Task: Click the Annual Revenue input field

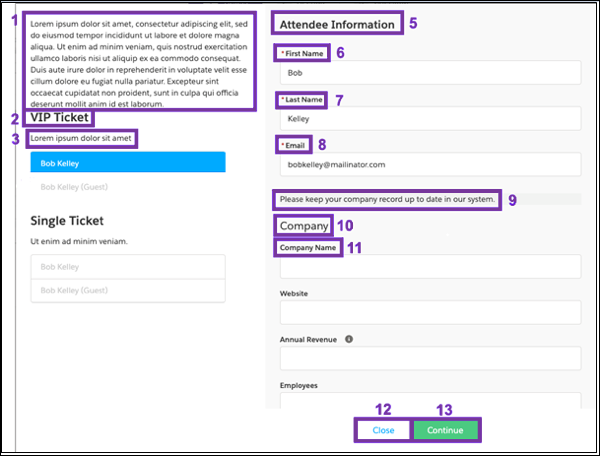Action: [430, 358]
